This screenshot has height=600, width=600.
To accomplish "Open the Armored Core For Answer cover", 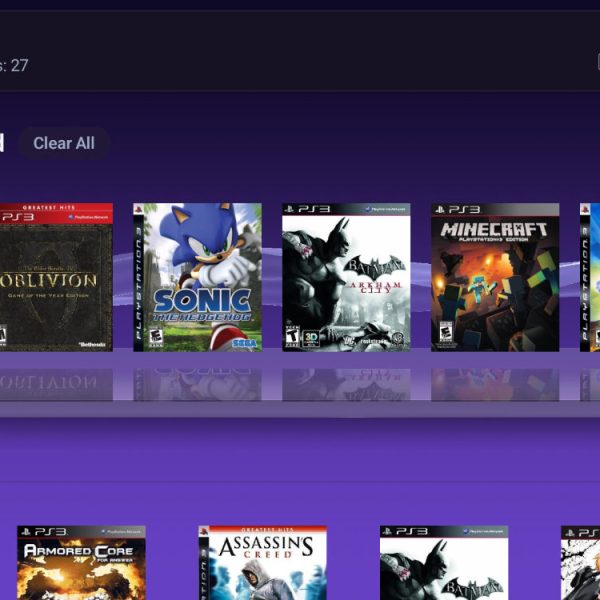I will tap(82, 563).
